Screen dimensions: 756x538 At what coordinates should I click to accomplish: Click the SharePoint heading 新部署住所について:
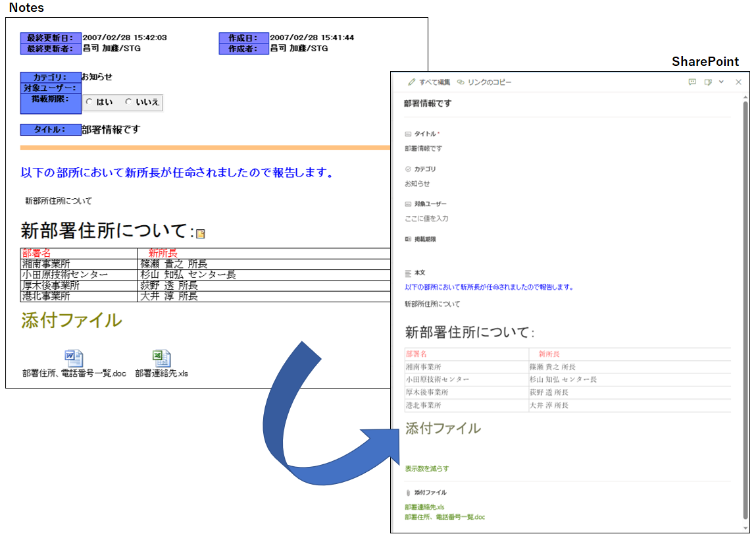point(470,333)
